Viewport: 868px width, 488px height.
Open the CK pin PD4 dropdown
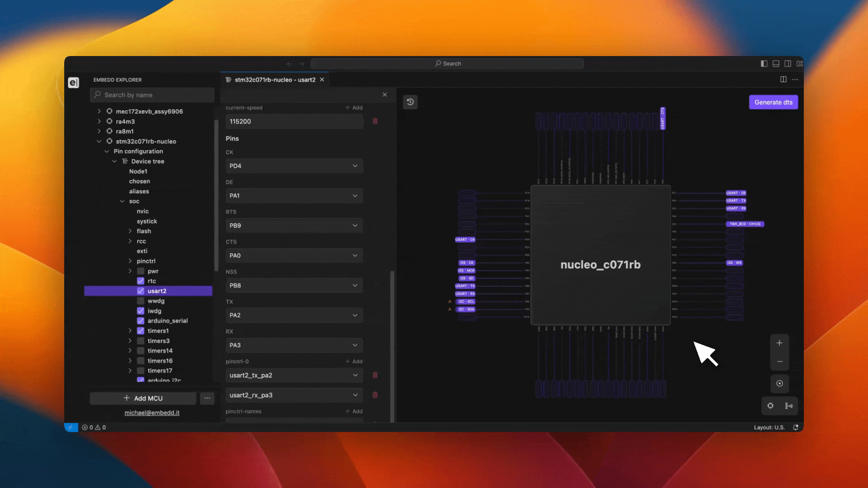pos(294,166)
